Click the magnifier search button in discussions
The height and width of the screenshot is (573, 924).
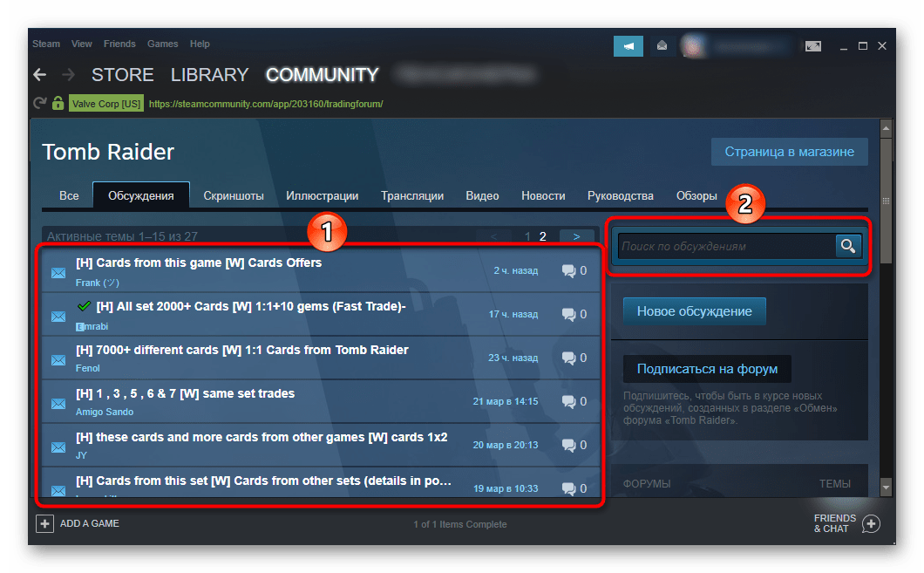tap(848, 246)
